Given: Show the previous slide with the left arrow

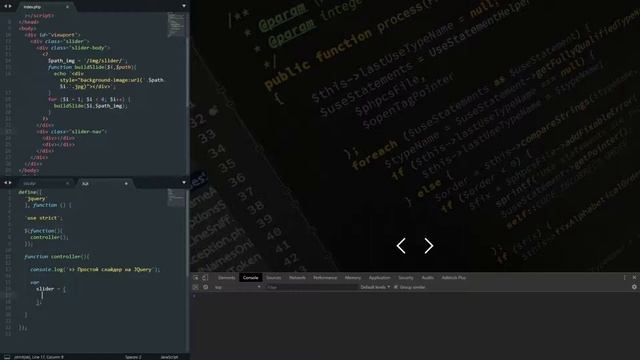Looking at the screenshot, I should (401, 246).
